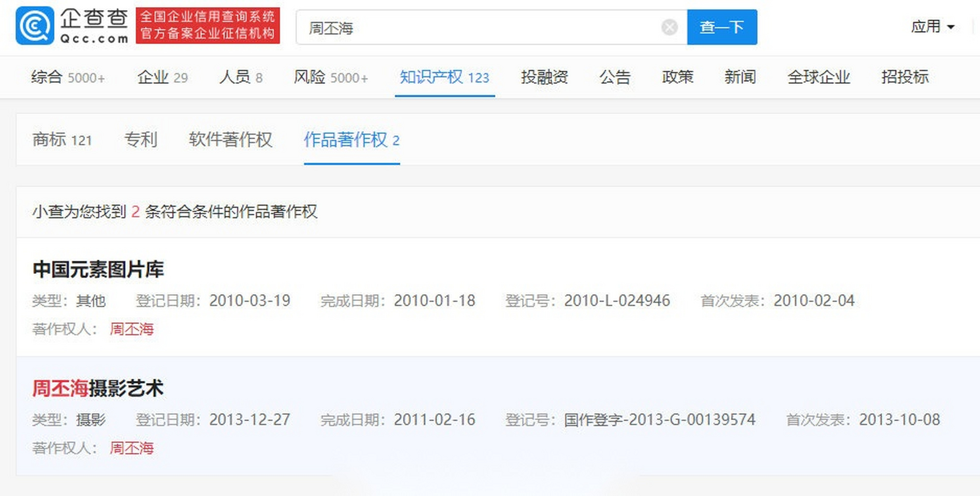
Task: Select the 软件著作权 sub-tab
Action: click(230, 139)
